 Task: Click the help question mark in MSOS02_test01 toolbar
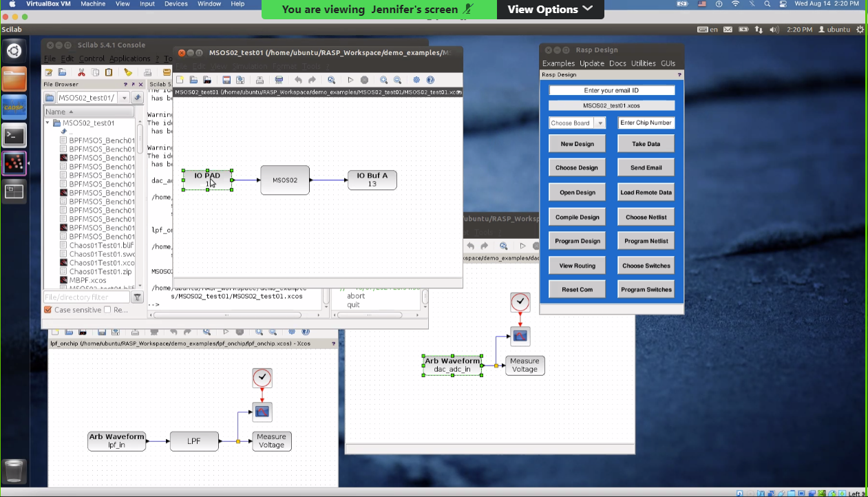point(430,80)
